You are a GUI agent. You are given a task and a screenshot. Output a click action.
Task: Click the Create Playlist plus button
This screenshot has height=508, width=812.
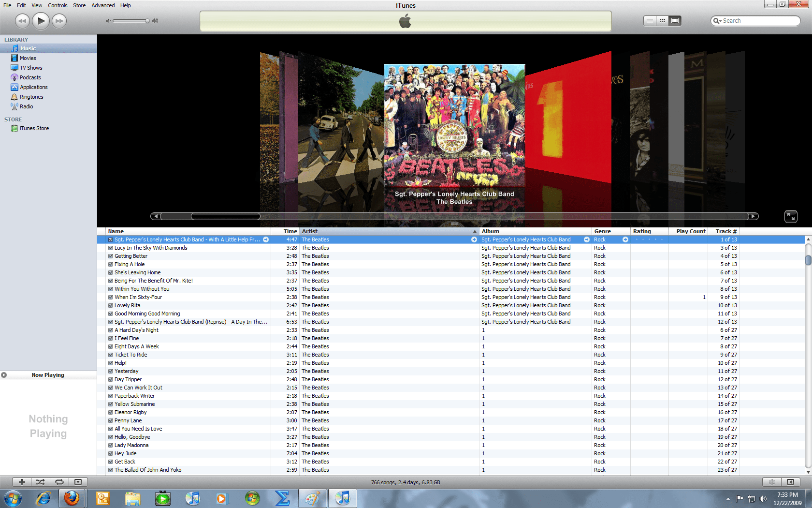click(x=22, y=482)
